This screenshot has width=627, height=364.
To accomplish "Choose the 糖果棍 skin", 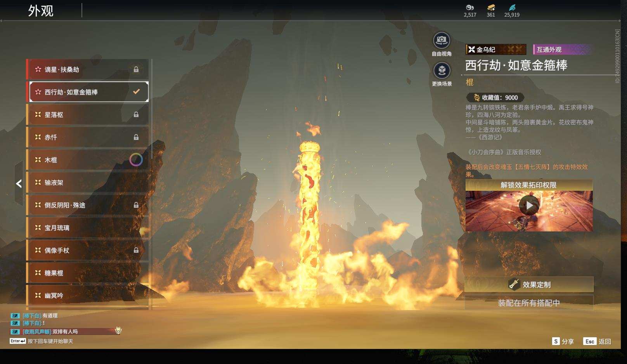I will 87,273.
